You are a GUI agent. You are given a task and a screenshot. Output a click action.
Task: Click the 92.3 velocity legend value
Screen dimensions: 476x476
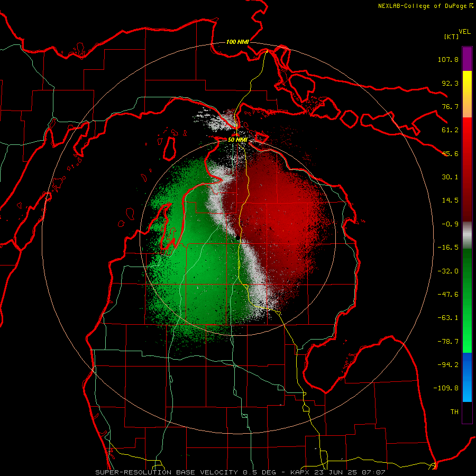coord(450,83)
